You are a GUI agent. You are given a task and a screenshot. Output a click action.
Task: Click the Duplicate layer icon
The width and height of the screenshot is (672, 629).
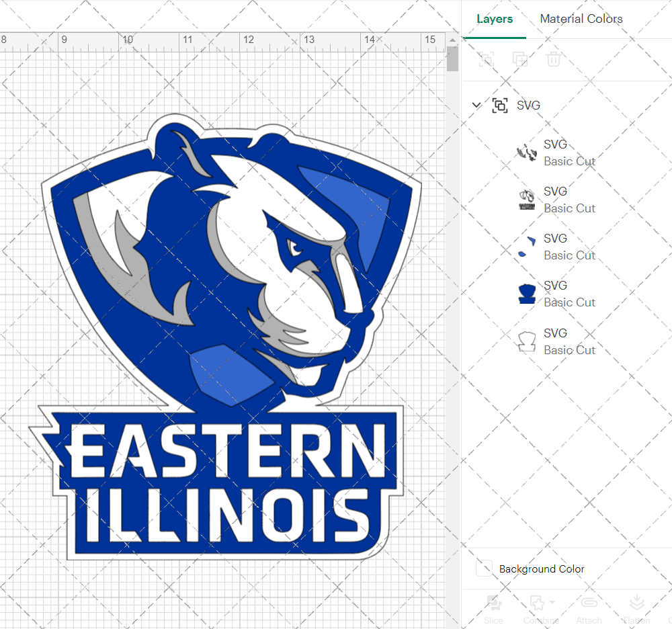pyautogui.click(x=520, y=59)
